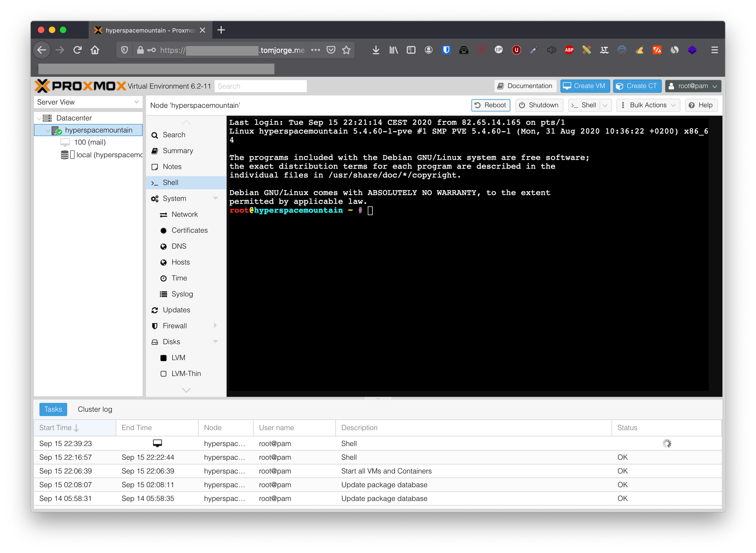756x553 pixels.
Task: Click the site padlock icon
Action: click(x=140, y=50)
